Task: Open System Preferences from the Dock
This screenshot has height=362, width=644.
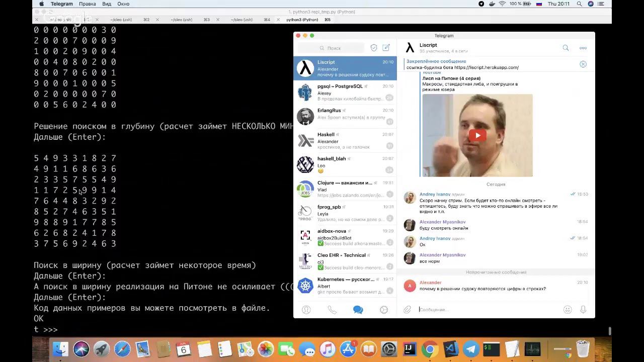Action: (389, 349)
